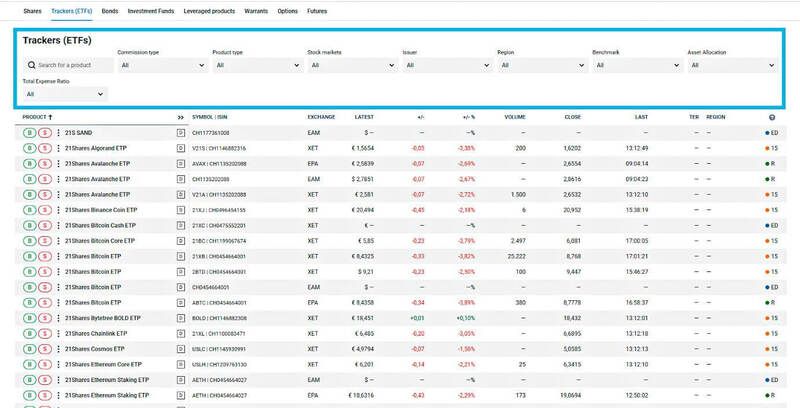Viewport: 800px width, 408px height.
Task: Open the Commission type dropdown
Action: (162, 65)
